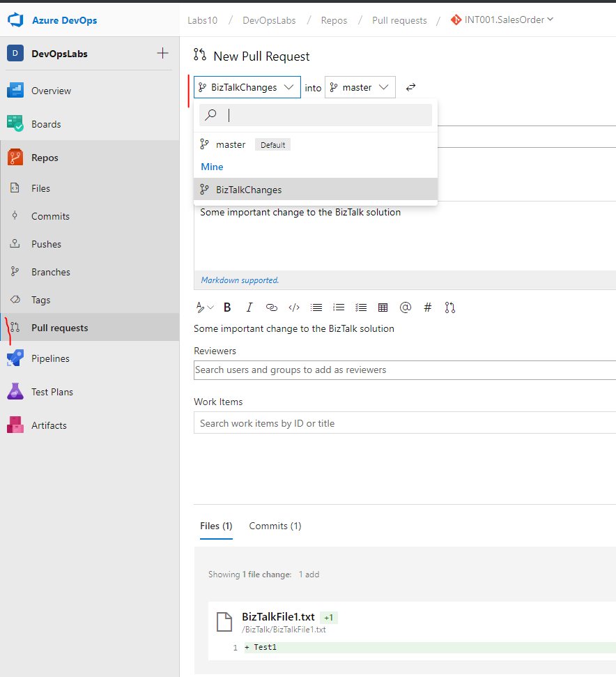Image resolution: width=616 pixels, height=677 pixels.
Task: Click the Work Items search field
Action: pos(405,423)
